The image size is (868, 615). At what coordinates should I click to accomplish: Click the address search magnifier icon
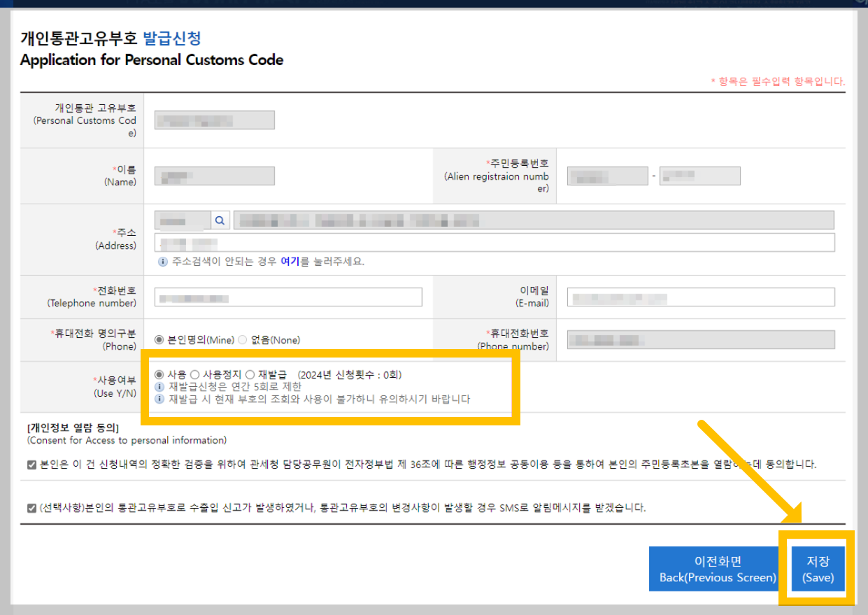(x=220, y=221)
